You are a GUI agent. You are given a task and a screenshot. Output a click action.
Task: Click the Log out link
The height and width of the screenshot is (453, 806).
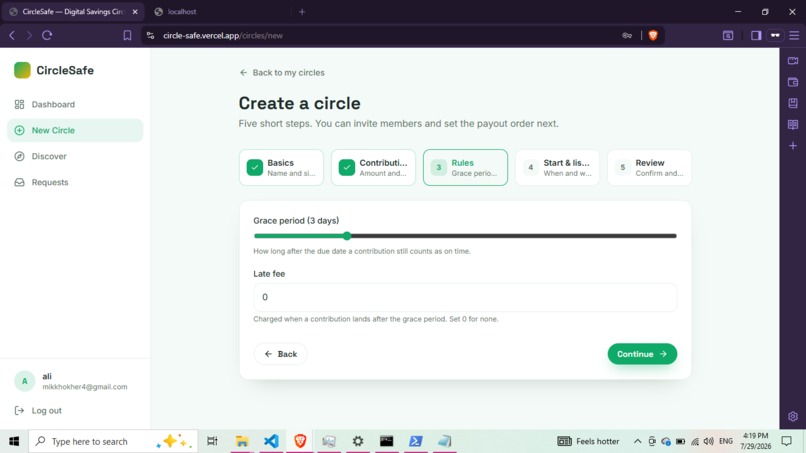[39, 410]
